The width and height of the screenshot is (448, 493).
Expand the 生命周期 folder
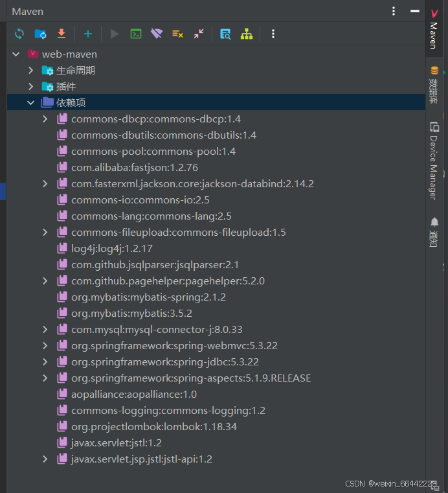pos(30,71)
